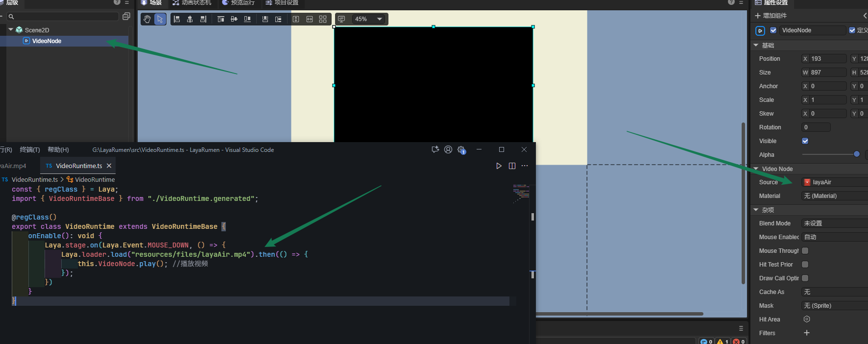
Task: Align selected nodes to horizontal center
Action: pos(190,19)
